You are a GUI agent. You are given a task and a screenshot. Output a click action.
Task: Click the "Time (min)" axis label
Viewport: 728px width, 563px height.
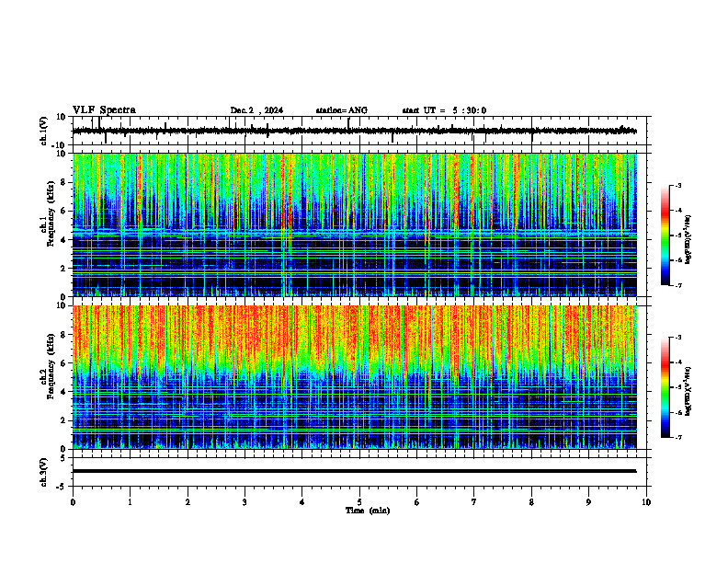tap(368, 511)
